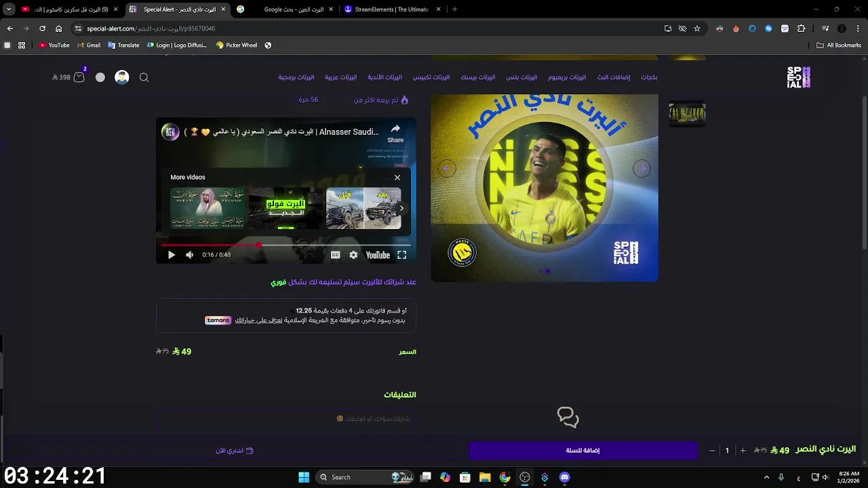Open the اليرتات برمجية menu item

(x=296, y=77)
